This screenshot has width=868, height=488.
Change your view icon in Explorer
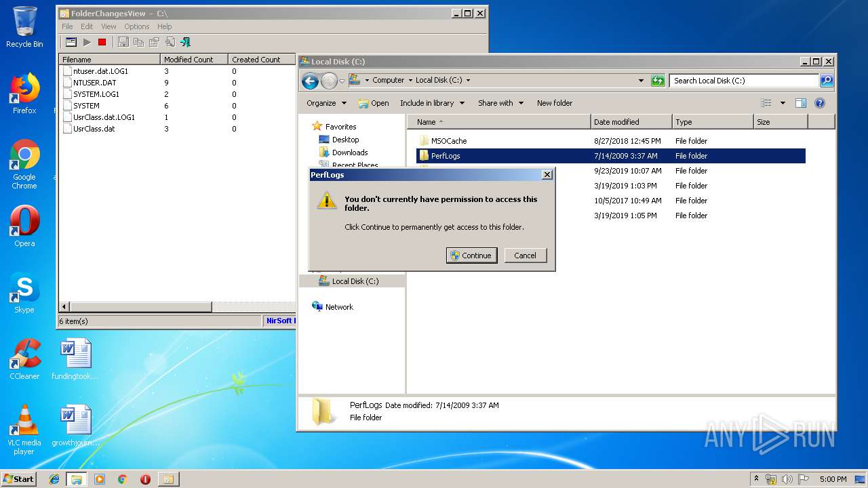766,103
